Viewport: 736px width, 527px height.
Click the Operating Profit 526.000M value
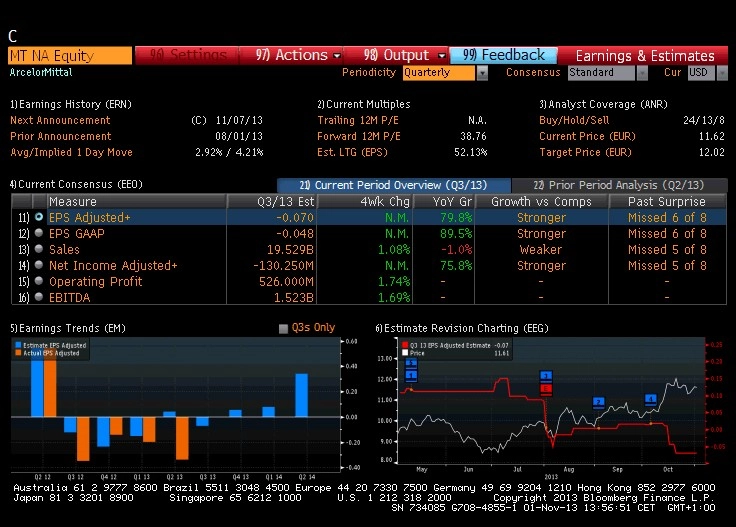click(x=286, y=282)
